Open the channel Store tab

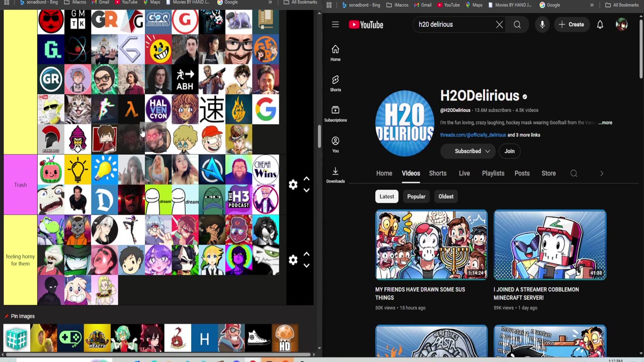click(548, 173)
